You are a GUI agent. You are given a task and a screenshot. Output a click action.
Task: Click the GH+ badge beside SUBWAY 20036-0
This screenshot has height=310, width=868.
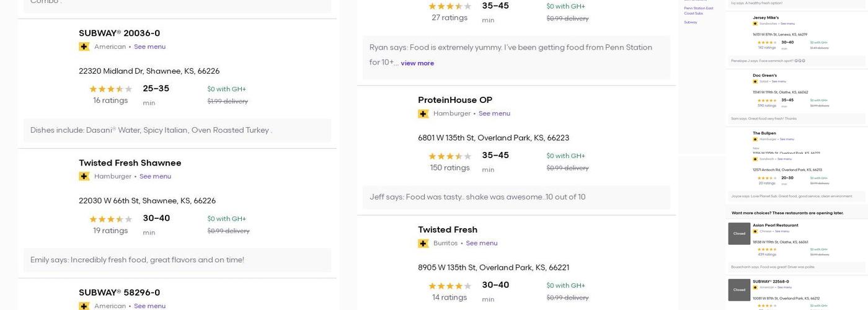(x=84, y=46)
